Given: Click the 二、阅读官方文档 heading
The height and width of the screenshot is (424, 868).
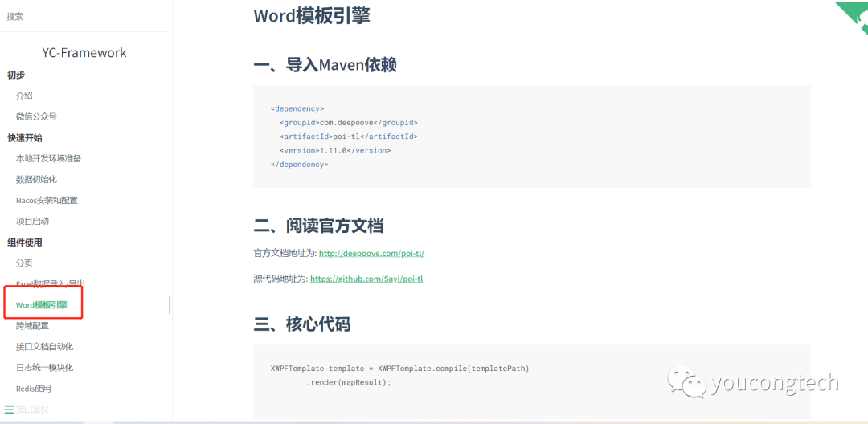Looking at the screenshot, I should tap(319, 226).
